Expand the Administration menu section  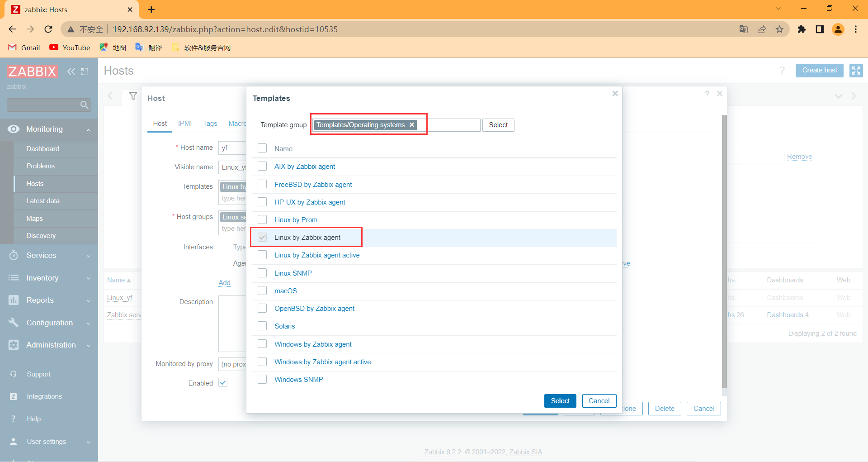(89, 345)
